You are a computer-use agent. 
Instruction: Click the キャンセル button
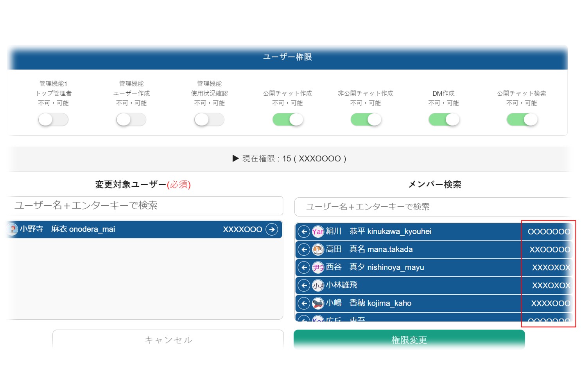168,339
